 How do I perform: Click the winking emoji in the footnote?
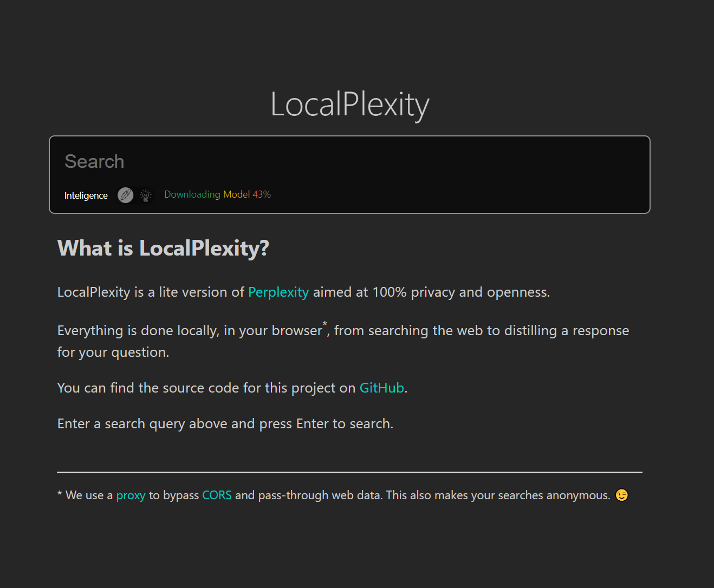tap(621, 494)
